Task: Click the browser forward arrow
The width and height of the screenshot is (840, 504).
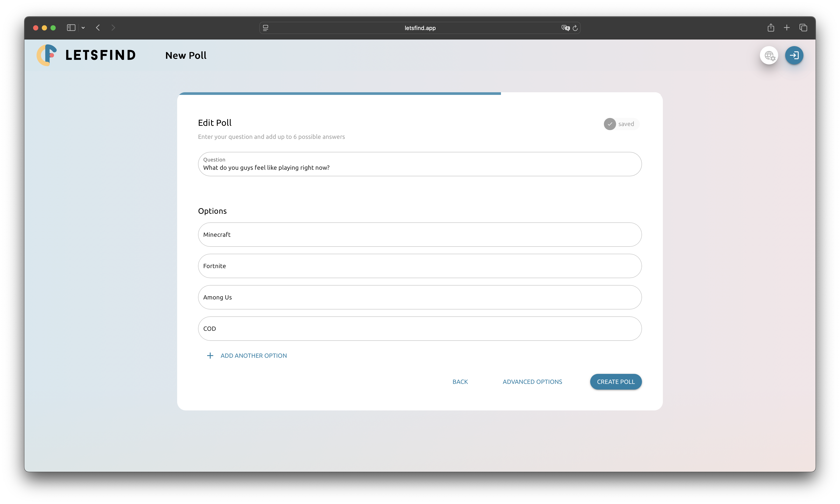Action: point(113,28)
